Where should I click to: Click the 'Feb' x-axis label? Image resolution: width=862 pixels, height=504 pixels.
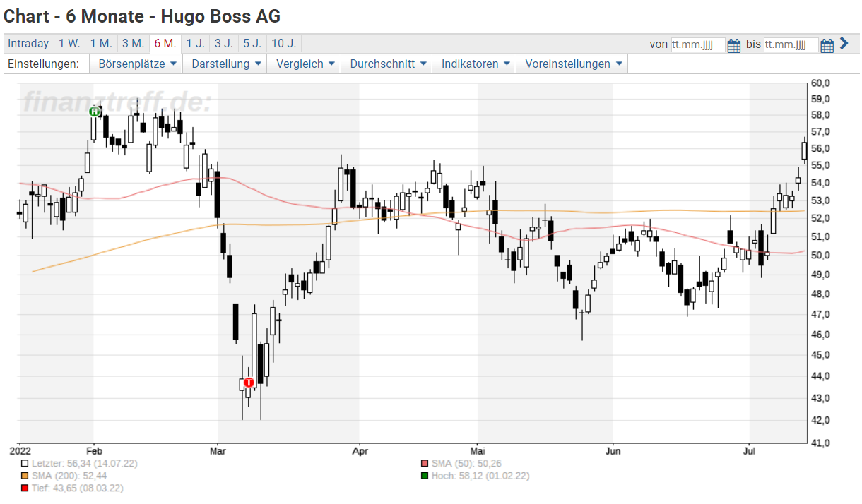click(94, 450)
